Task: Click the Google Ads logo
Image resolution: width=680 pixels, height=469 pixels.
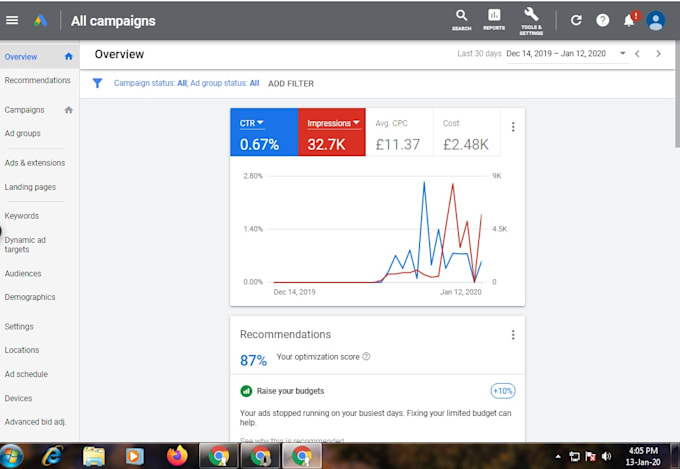Action: 41,20
